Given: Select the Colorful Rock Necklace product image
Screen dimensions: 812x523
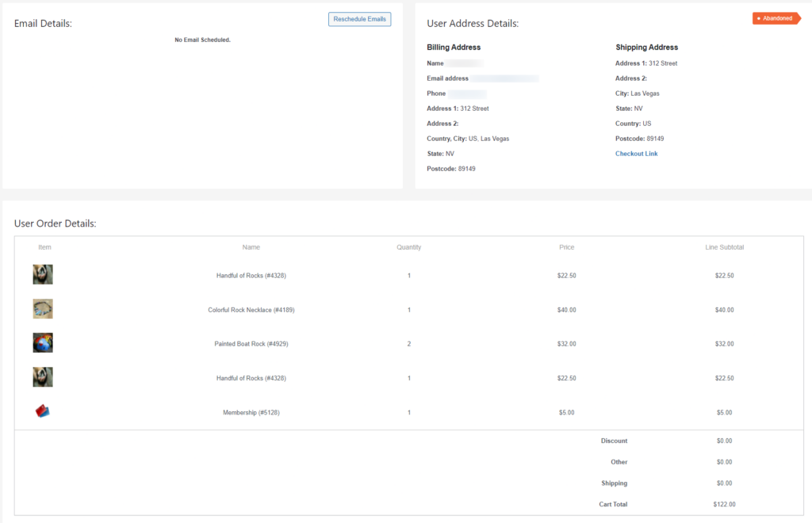Looking at the screenshot, I should (43, 309).
